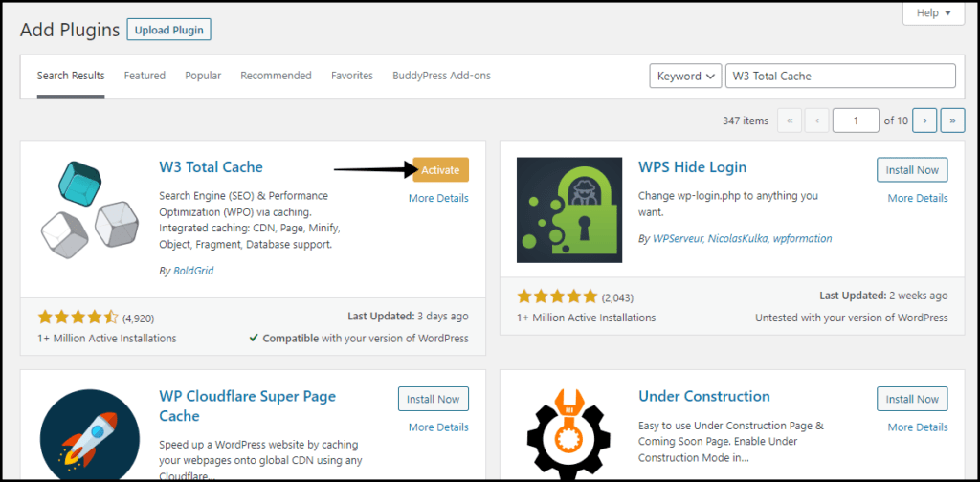Open the BoldGrid author link
The width and height of the screenshot is (980, 482).
(x=193, y=271)
